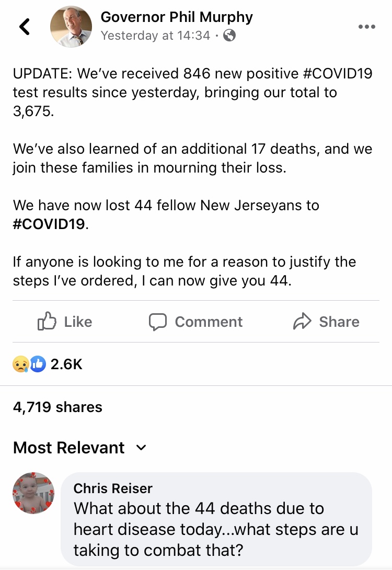Click the thumbs-up Like icon

coord(47,322)
